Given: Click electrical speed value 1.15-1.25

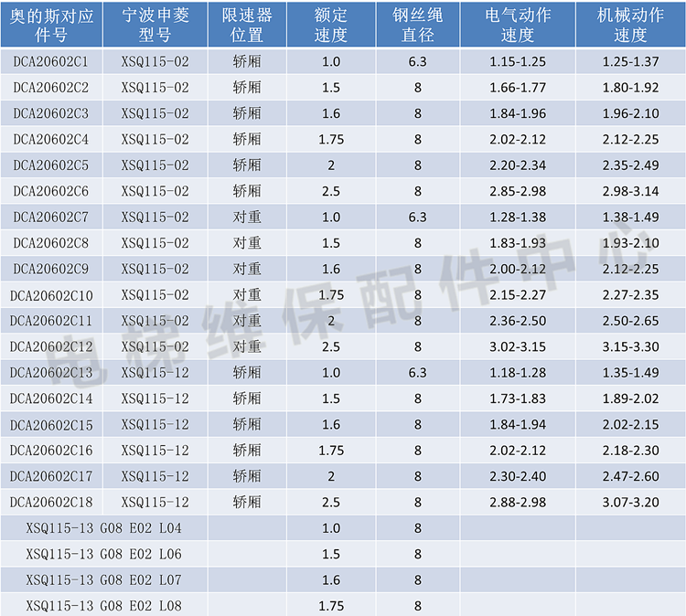Looking at the screenshot, I should click(518, 61).
